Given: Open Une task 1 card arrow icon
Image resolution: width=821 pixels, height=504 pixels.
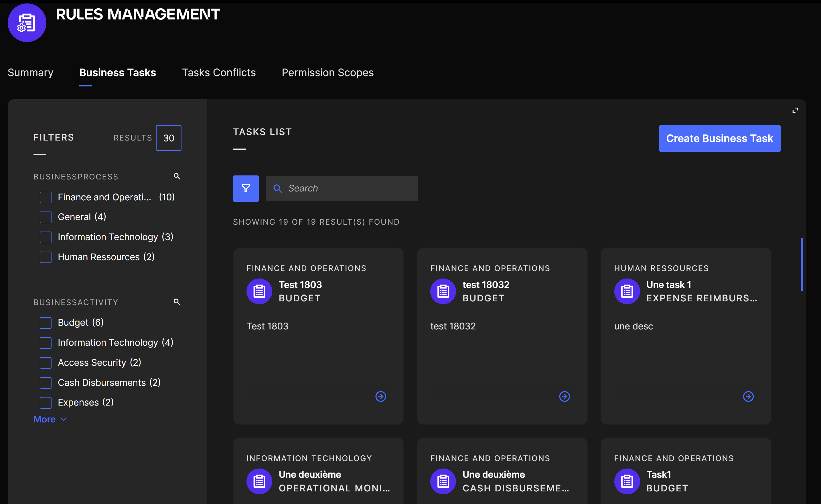Looking at the screenshot, I should pyautogui.click(x=748, y=396).
